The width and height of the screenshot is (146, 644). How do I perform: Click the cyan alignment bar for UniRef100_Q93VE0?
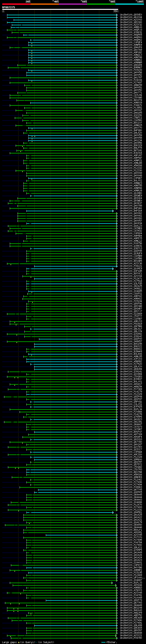click(62, 15)
